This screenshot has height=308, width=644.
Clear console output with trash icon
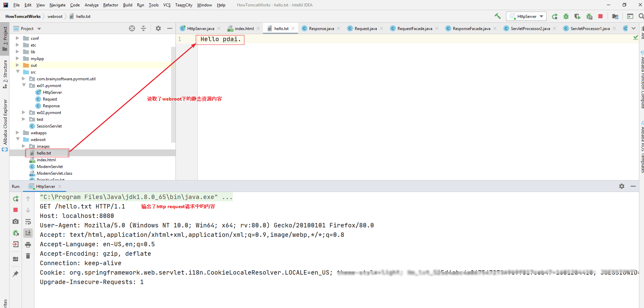coord(28,256)
